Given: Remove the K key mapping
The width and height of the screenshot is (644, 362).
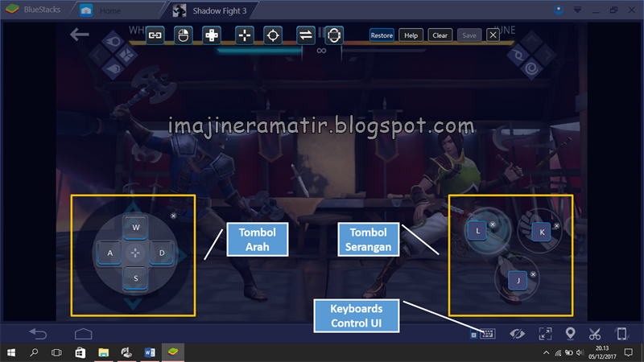Looking at the screenshot, I should pyautogui.click(x=556, y=226).
